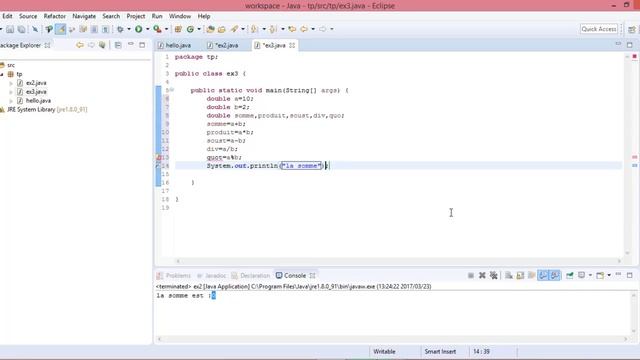Click the Save All toolbar icon

tap(21, 29)
